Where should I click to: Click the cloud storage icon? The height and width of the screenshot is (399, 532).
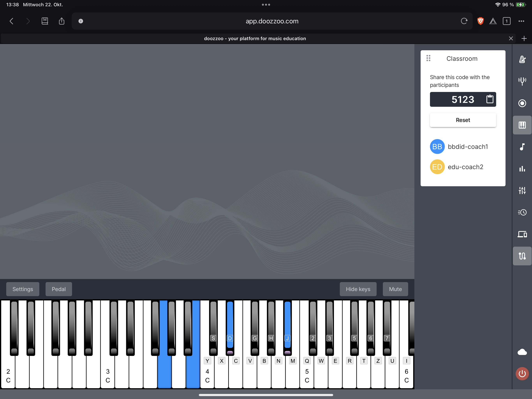pyautogui.click(x=522, y=352)
